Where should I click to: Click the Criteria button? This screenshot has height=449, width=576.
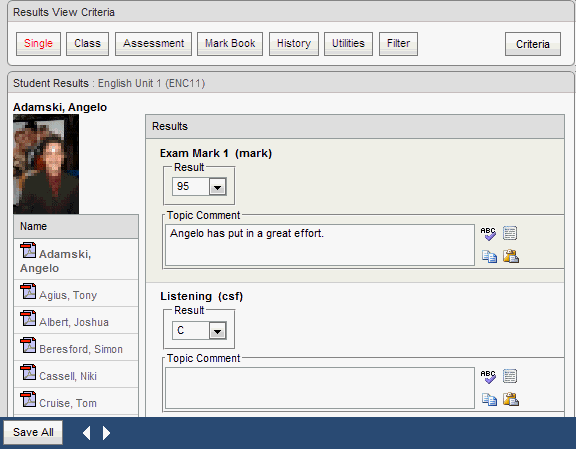click(x=533, y=44)
